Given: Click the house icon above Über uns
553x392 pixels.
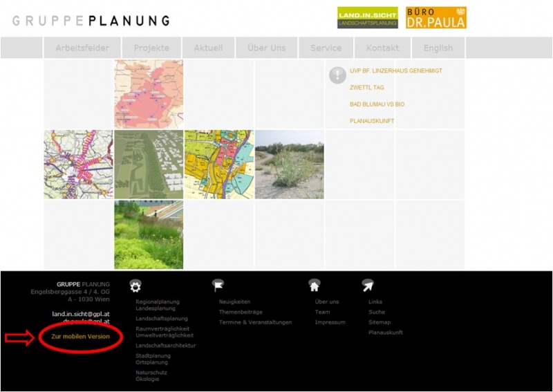Looking at the screenshot, I should (315, 286).
